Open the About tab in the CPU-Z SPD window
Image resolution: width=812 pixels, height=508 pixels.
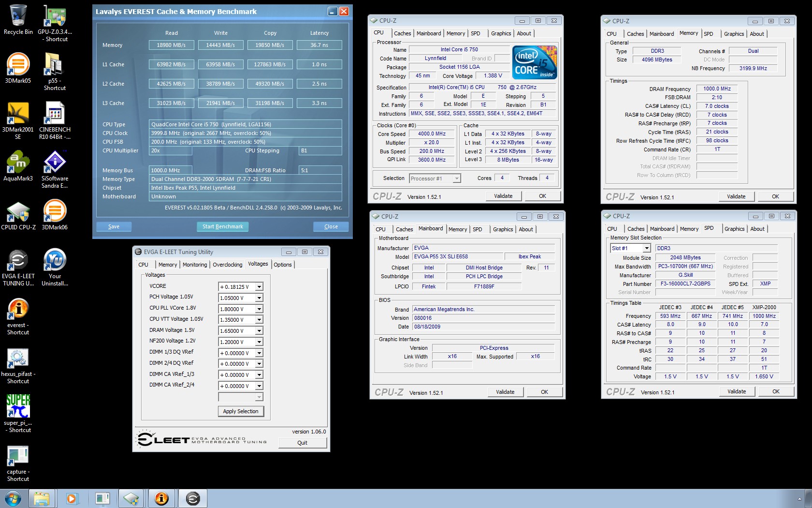[757, 229]
